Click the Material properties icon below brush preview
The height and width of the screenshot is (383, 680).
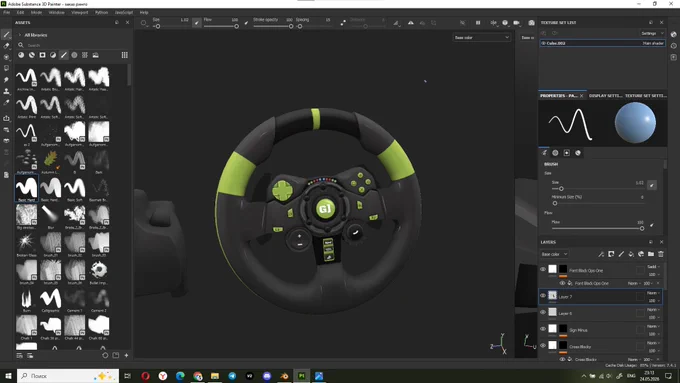(x=578, y=153)
